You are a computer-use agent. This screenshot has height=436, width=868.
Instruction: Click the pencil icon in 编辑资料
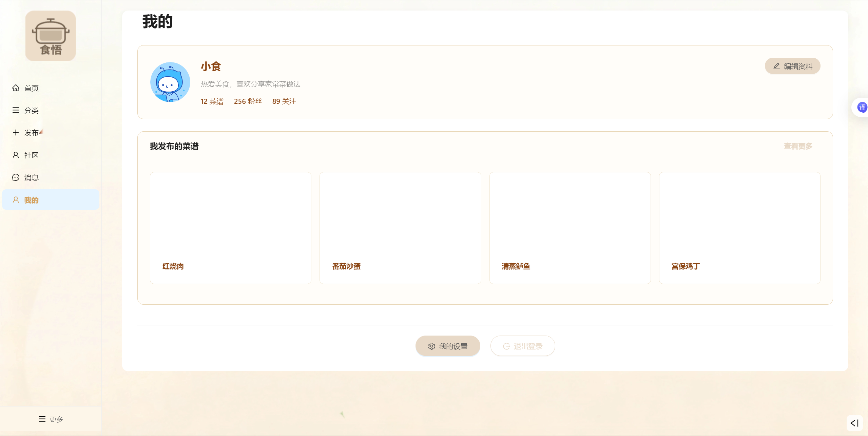click(x=776, y=66)
